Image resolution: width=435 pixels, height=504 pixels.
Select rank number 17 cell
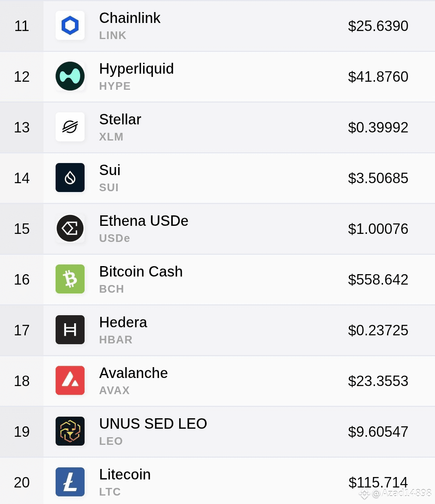pyautogui.click(x=22, y=330)
